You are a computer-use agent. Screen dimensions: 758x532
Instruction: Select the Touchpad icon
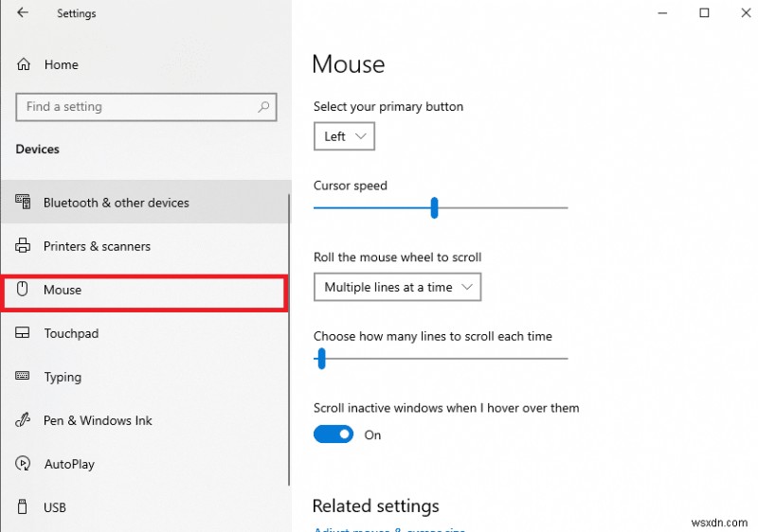pos(22,332)
